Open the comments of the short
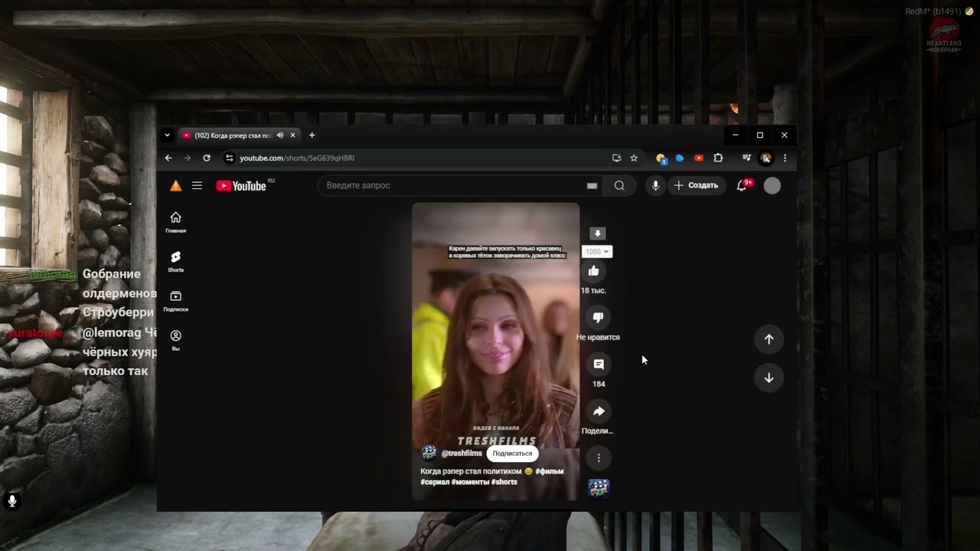Image resolution: width=980 pixels, height=551 pixels. pos(599,364)
